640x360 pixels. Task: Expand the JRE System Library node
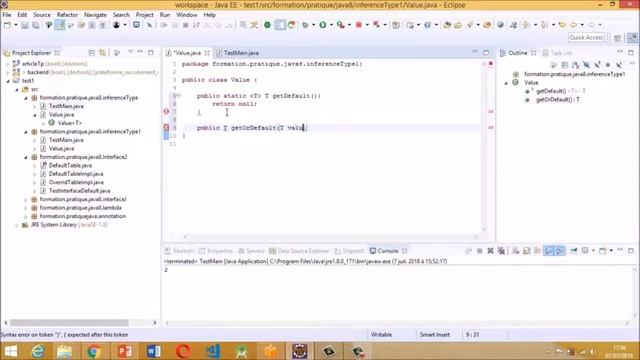coord(17,225)
